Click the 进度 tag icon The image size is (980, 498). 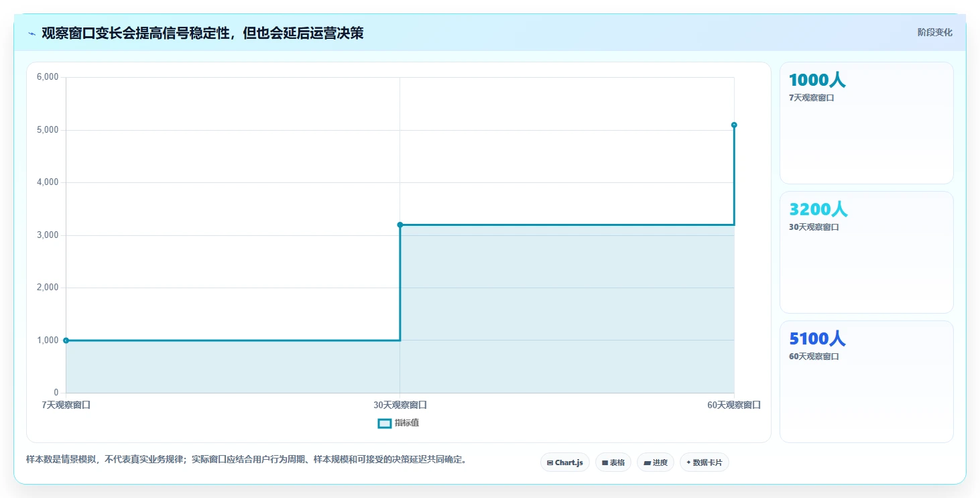647,462
